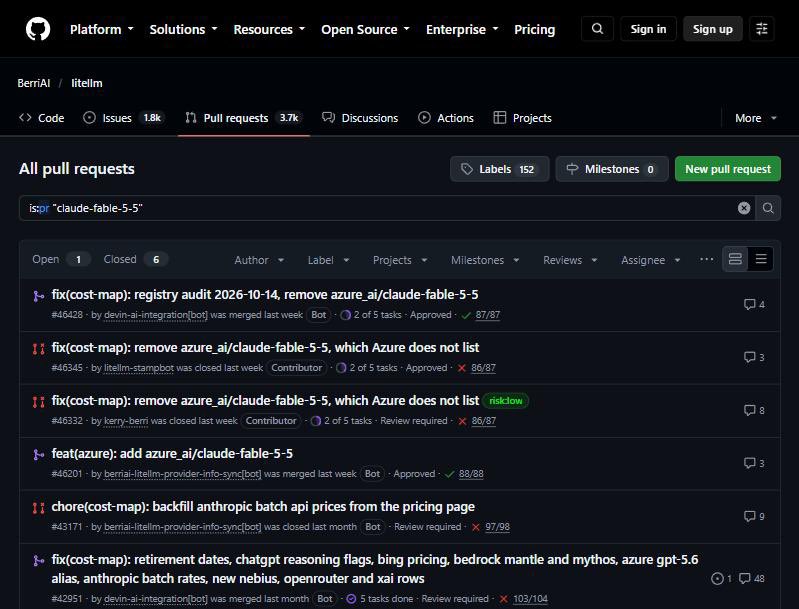Screen dimensions: 799x609
Task: Open the Label filter dropdown
Action: tap(328, 260)
